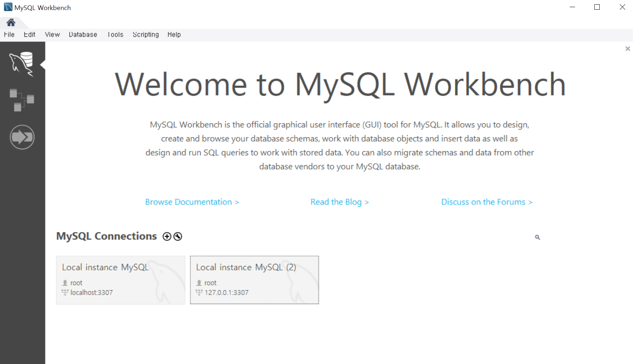Click the MySQL Connections heading
This screenshot has height=364, width=633.
107,236
